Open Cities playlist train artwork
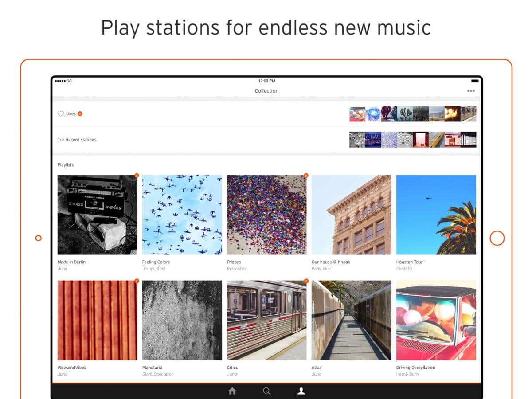 (266, 320)
